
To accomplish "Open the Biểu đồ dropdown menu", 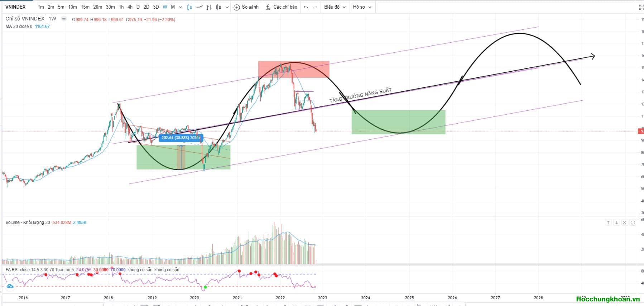I will click(x=335, y=7).
